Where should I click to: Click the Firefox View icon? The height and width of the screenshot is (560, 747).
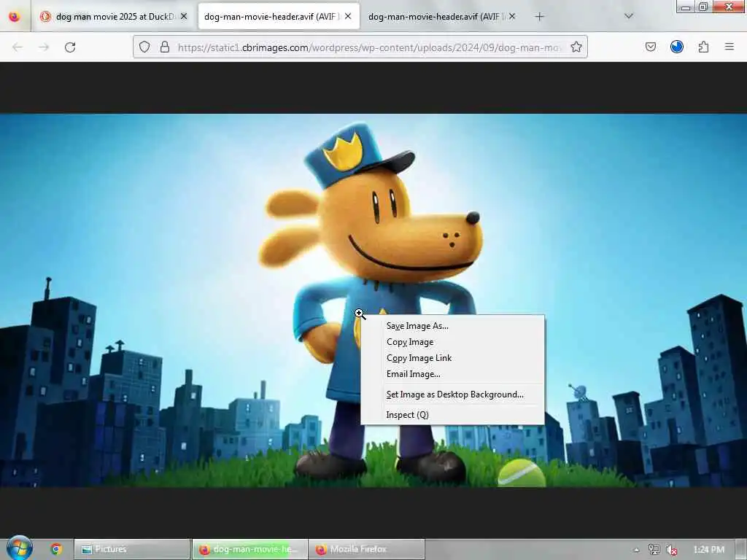[x=15, y=17]
